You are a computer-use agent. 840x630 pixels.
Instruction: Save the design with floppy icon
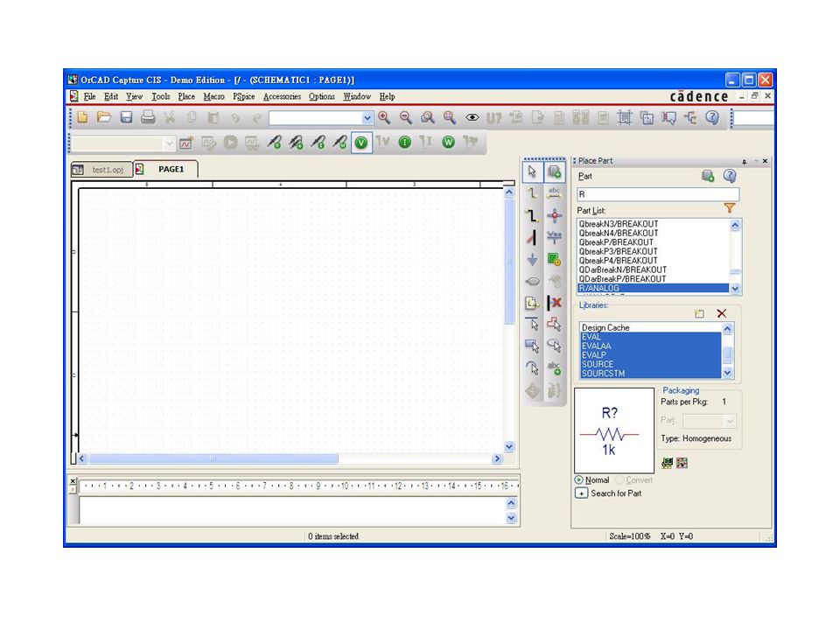click(x=126, y=117)
